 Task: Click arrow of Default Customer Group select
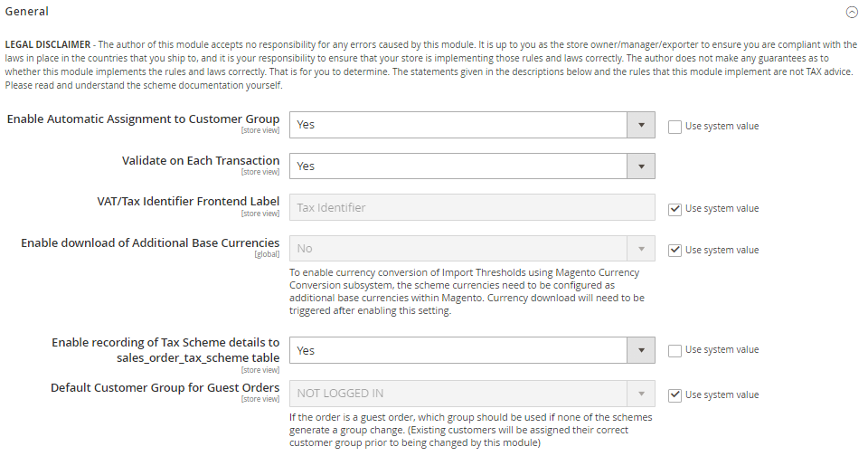pos(641,394)
